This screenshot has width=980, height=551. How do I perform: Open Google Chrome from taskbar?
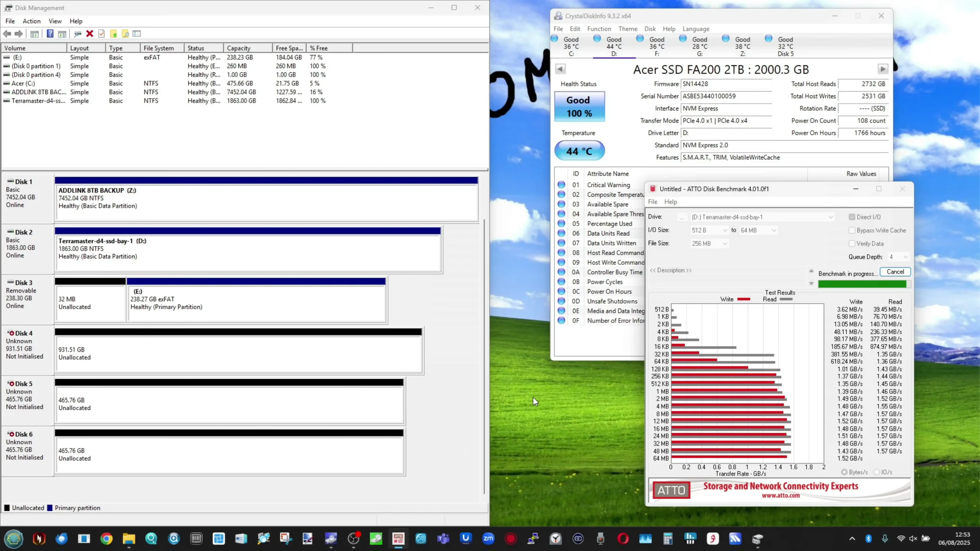(x=106, y=539)
